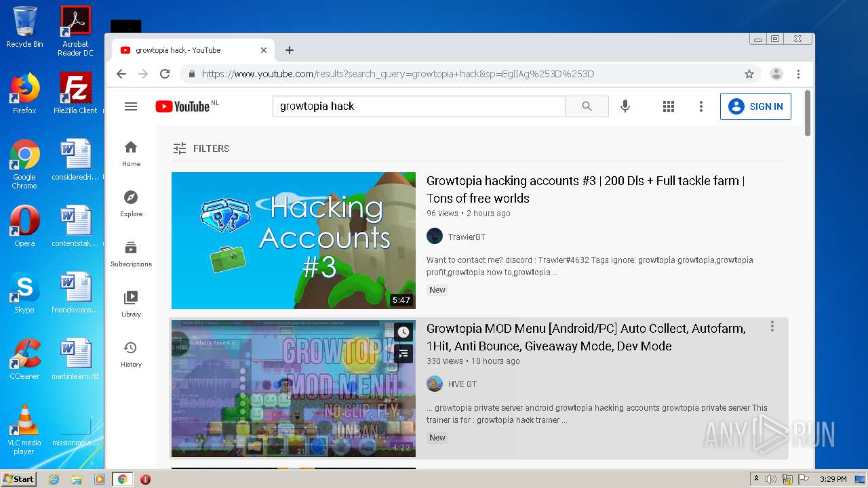Close the growtopia hack tab
The image size is (868, 488).
[x=264, y=50]
